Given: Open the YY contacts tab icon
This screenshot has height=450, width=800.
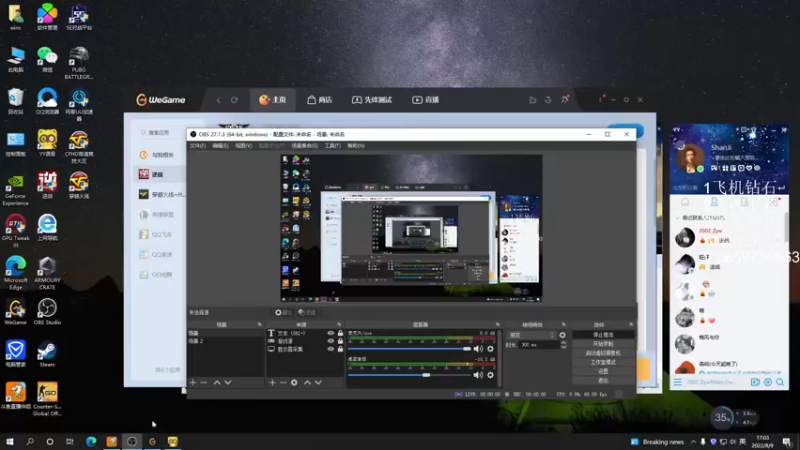Looking at the screenshot, I should coord(714,203).
